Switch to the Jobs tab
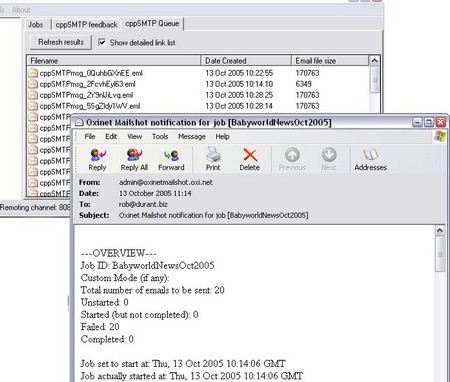The image size is (450, 382). [x=36, y=25]
